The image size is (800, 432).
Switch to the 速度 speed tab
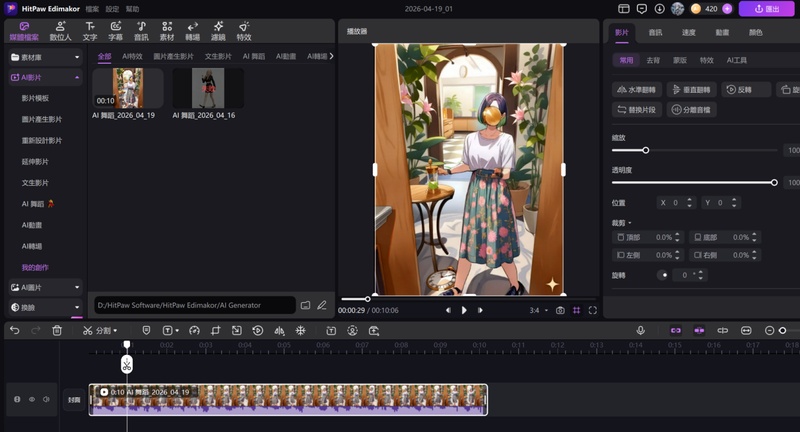coord(689,32)
